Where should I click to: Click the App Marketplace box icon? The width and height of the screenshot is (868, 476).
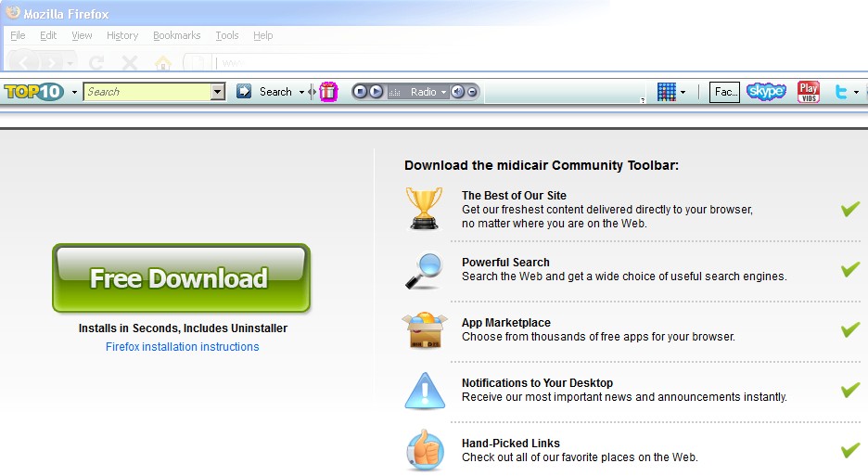(425, 330)
